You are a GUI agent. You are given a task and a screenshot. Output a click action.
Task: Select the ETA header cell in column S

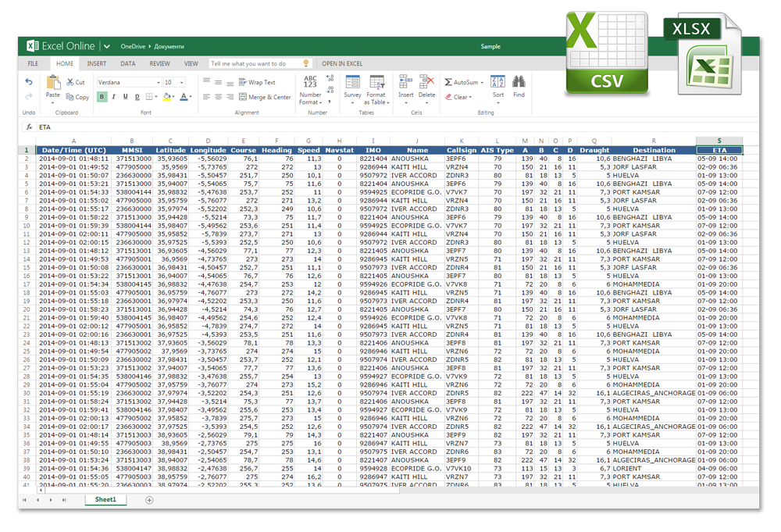[x=719, y=150]
